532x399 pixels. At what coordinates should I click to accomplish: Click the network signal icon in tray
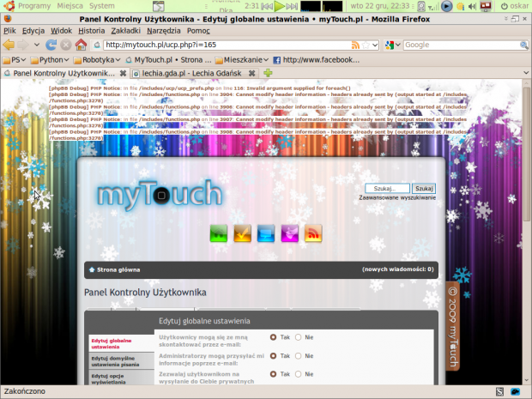[432, 6]
